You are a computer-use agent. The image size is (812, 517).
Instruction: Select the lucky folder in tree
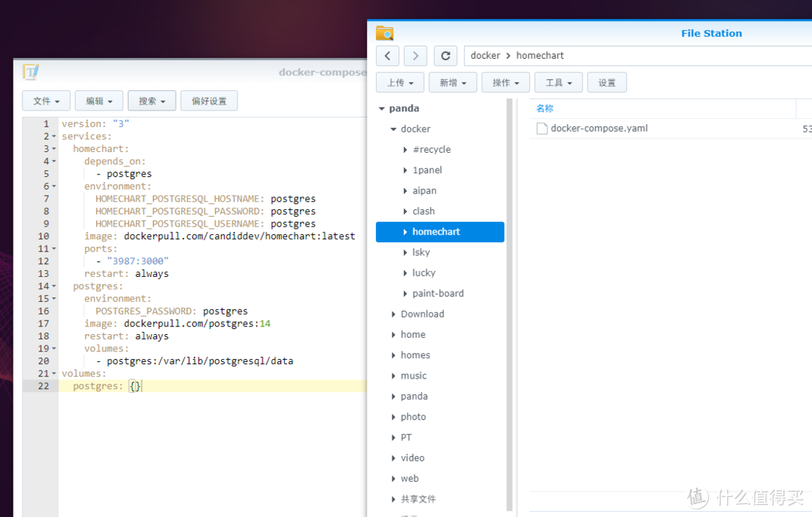click(x=424, y=273)
